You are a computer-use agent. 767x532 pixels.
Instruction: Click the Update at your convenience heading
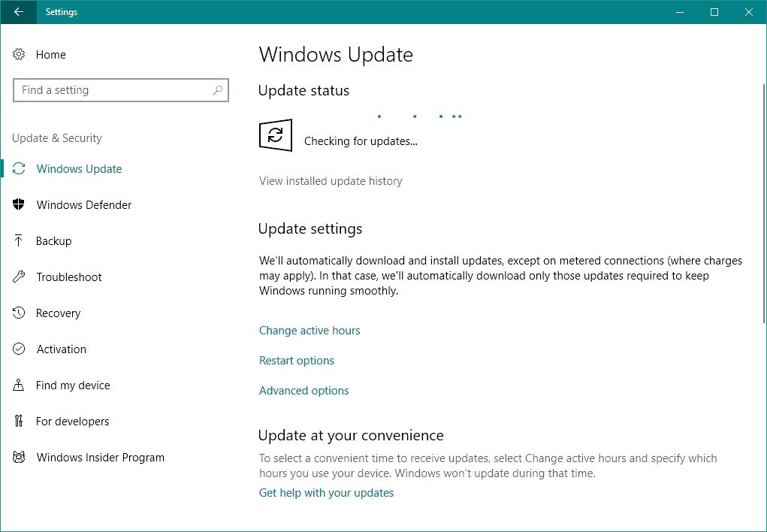pyautogui.click(x=351, y=436)
